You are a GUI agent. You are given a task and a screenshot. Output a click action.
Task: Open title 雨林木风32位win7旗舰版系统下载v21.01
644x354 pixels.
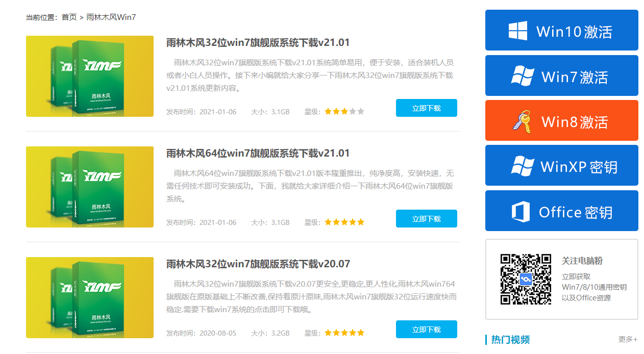click(x=258, y=42)
